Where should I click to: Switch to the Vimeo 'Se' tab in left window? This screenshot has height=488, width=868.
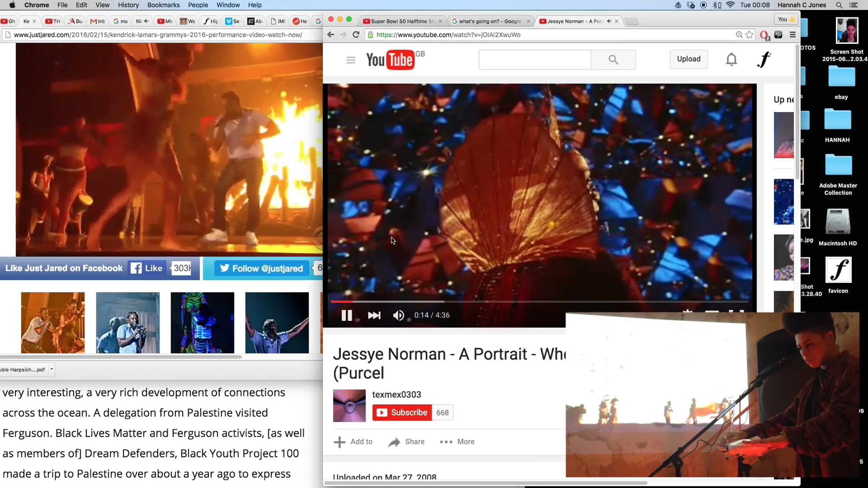click(x=232, y=21)
